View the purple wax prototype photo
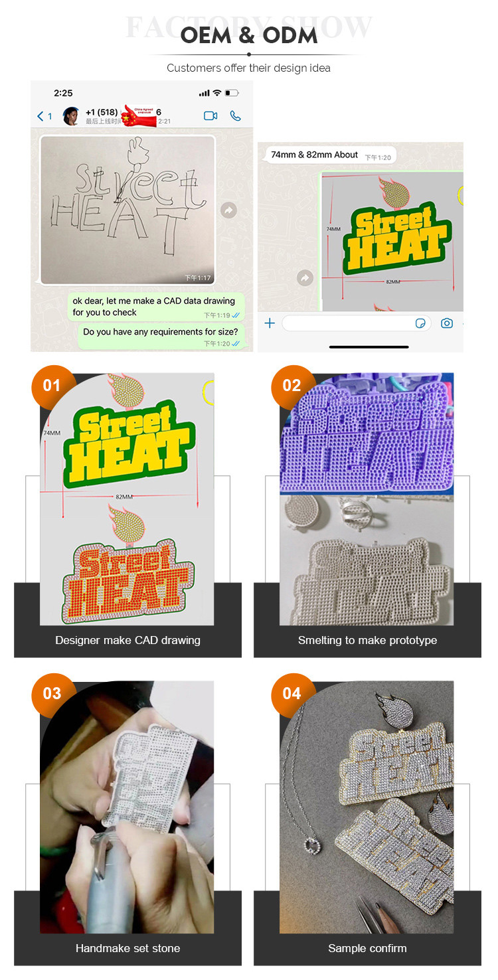This screenshot has width=498, height=980. coord(367,499)
